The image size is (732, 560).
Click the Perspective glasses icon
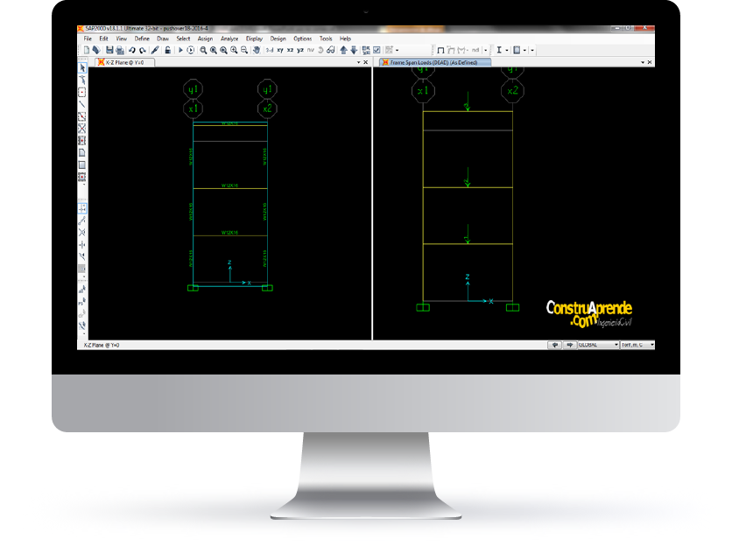tap(330, 50)
